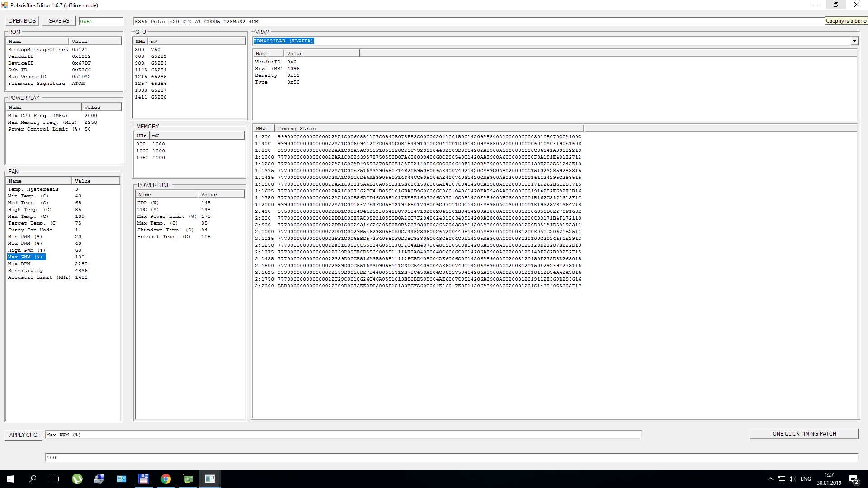Viewport: 868px width, 488px height.
Task: Open the volume speaker tray icon
Action: pyautogui.click(x=792, y=479)
